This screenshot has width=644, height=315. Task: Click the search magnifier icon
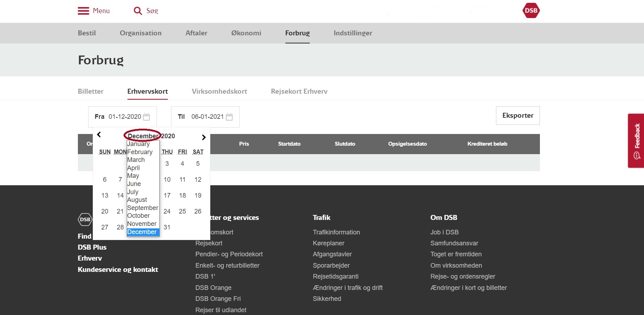pyautogui.click(x=138, y=11)
